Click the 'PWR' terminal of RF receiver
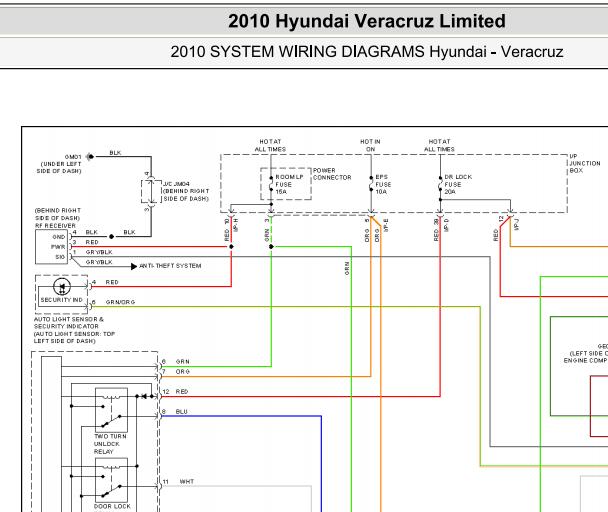This screenshot has height=512, width=608. click(x=58, y=247)
